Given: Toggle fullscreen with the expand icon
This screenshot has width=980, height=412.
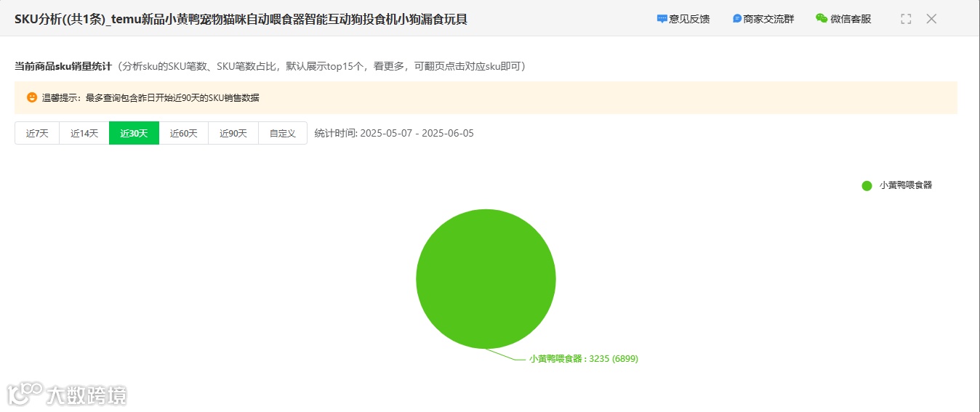Looking at the screenshot, I should tap(906, 19).
